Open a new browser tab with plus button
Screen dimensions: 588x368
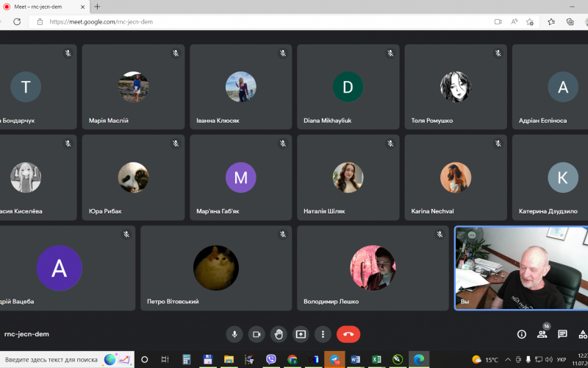click(97, 7)
